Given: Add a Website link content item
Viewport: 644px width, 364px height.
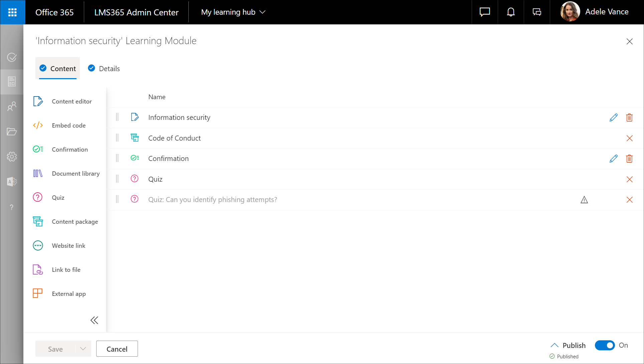Looking at the screenshot, I should tap(68, 246).
